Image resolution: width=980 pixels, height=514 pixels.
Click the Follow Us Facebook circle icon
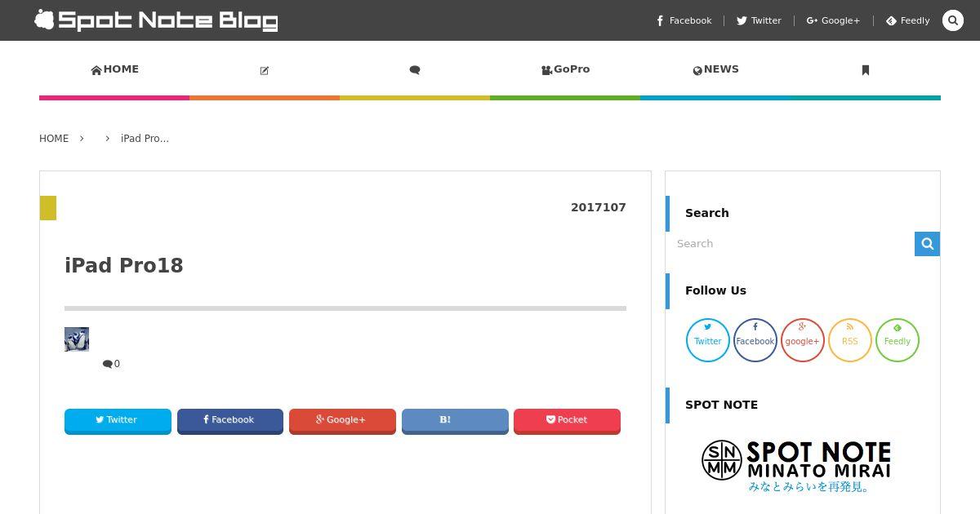click(x=755, y=340)
